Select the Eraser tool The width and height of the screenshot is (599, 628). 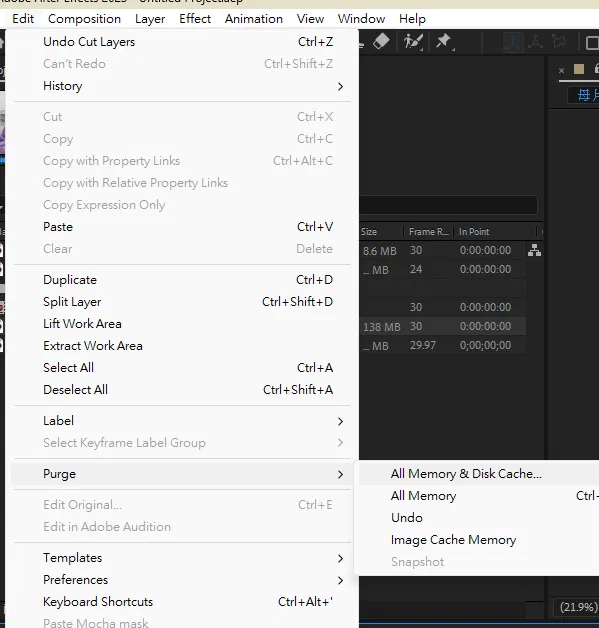381,41
